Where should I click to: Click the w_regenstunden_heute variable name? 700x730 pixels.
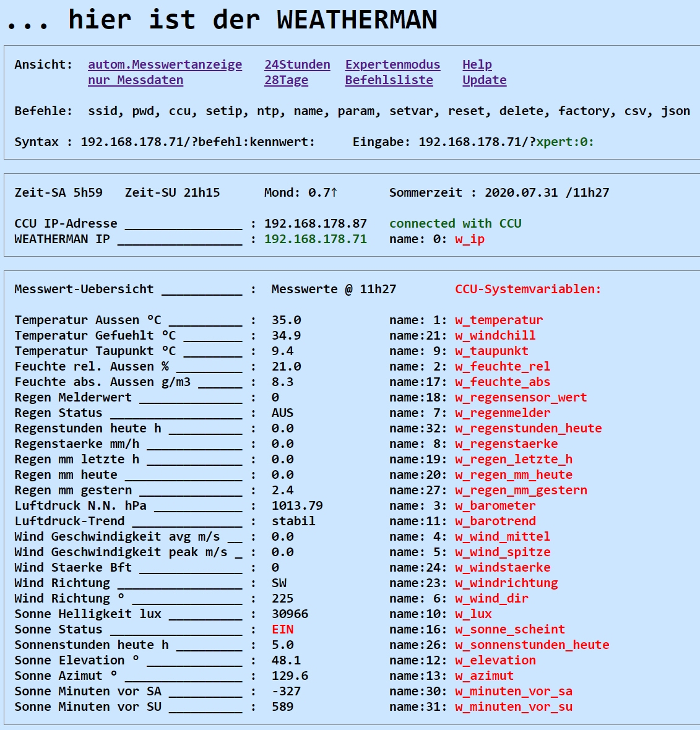point(528,428)
